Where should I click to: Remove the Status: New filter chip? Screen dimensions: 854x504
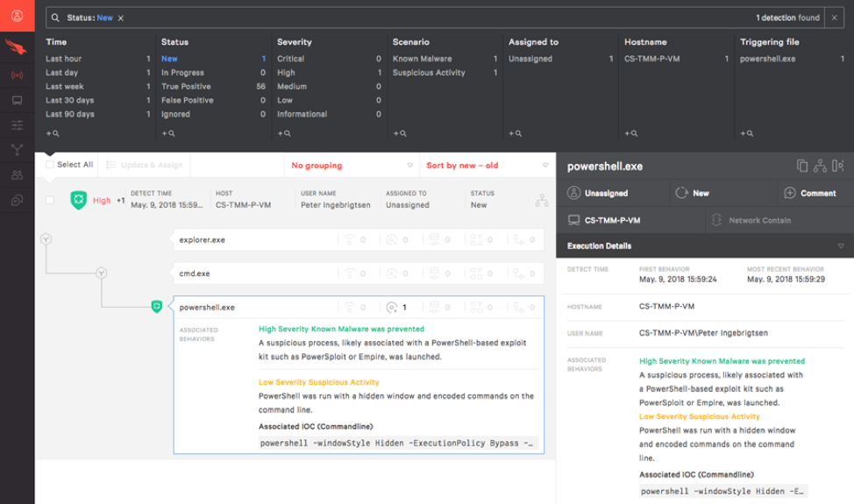121,18
